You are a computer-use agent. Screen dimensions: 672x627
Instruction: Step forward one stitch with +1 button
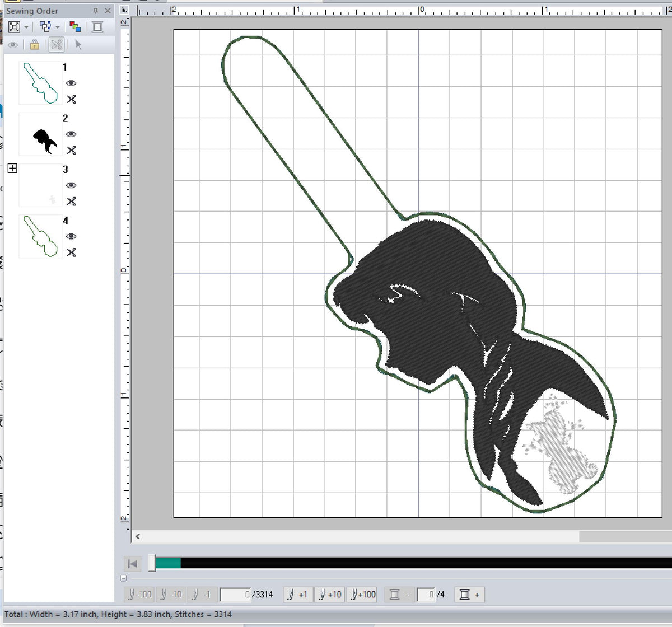(x=297, y=595)
